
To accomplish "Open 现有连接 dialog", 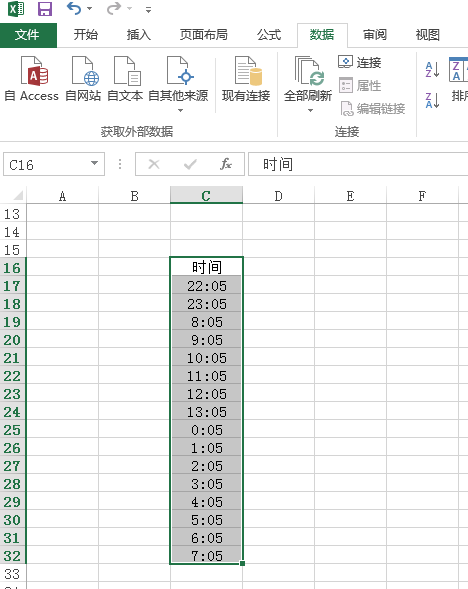I will pos(246,80).
